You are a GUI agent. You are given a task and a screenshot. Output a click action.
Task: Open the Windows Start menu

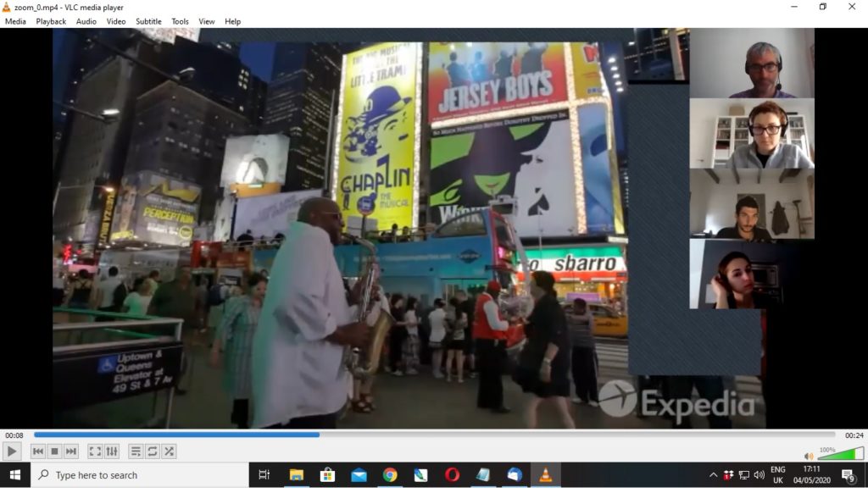pyautogui.click(x=15, y=475)
